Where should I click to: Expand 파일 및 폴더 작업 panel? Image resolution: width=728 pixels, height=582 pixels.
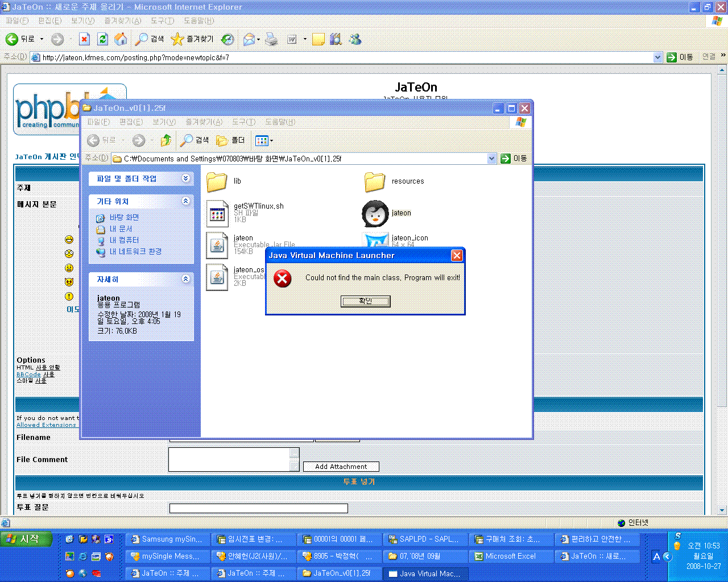pos(185,178)
